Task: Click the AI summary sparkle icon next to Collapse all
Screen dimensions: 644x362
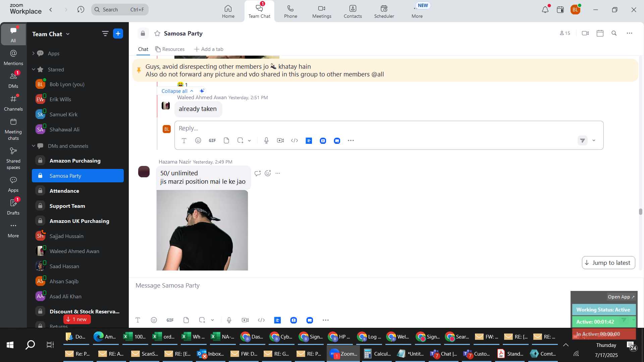Action: click(202, 91)
